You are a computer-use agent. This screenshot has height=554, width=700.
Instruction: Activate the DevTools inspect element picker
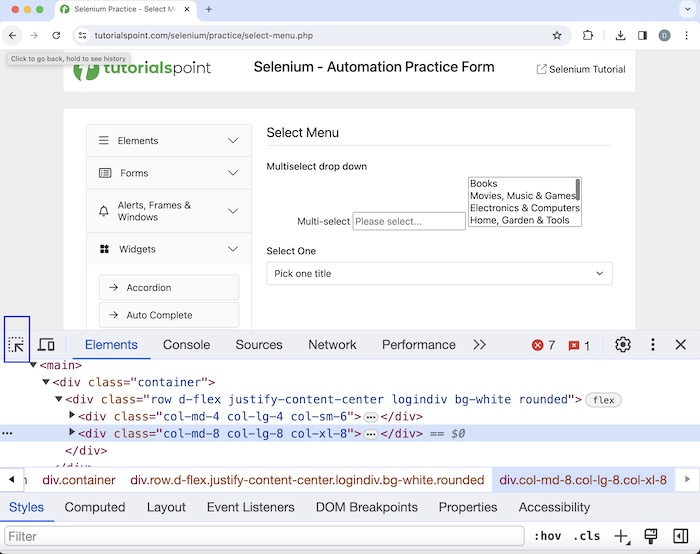[17, 345]
